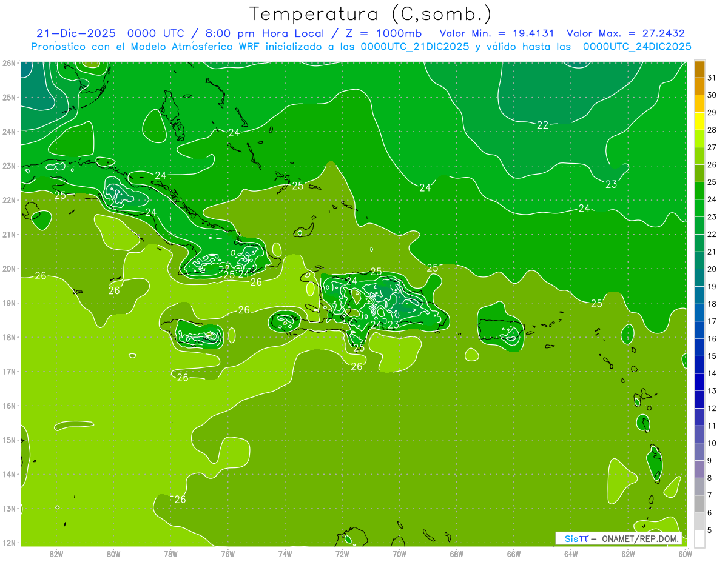The image size is (728, 562).
Task: Click the blue swatch between 16 and 17
Action: (x=699, y=330)
